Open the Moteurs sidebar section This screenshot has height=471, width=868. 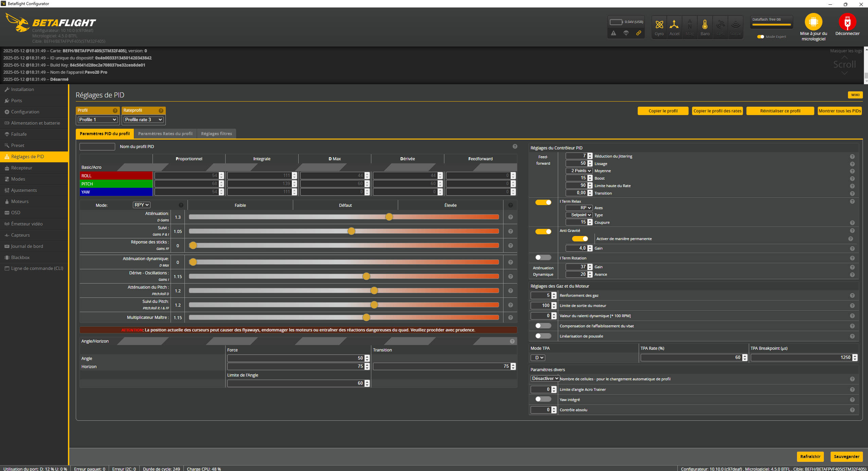(20, 201)
